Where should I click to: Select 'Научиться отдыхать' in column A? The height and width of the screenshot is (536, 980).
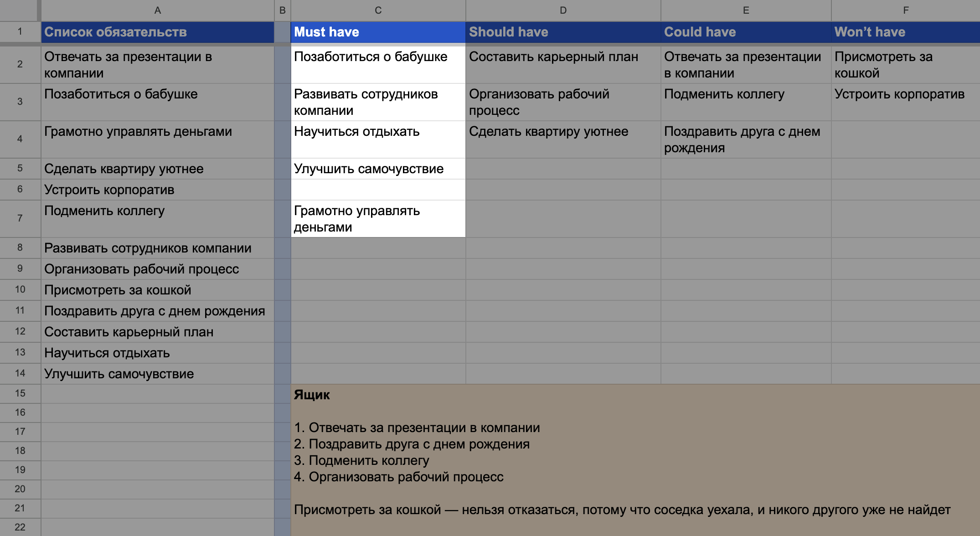click(158, 353)
